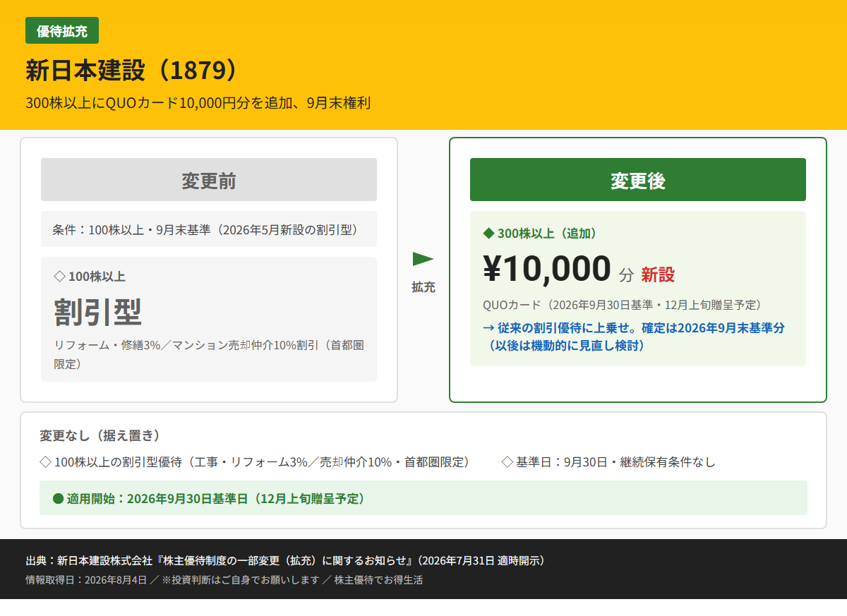Screen dimensions: 847x616
Task: Click the green circle icon before 適用開始
Action: [59, 499]
